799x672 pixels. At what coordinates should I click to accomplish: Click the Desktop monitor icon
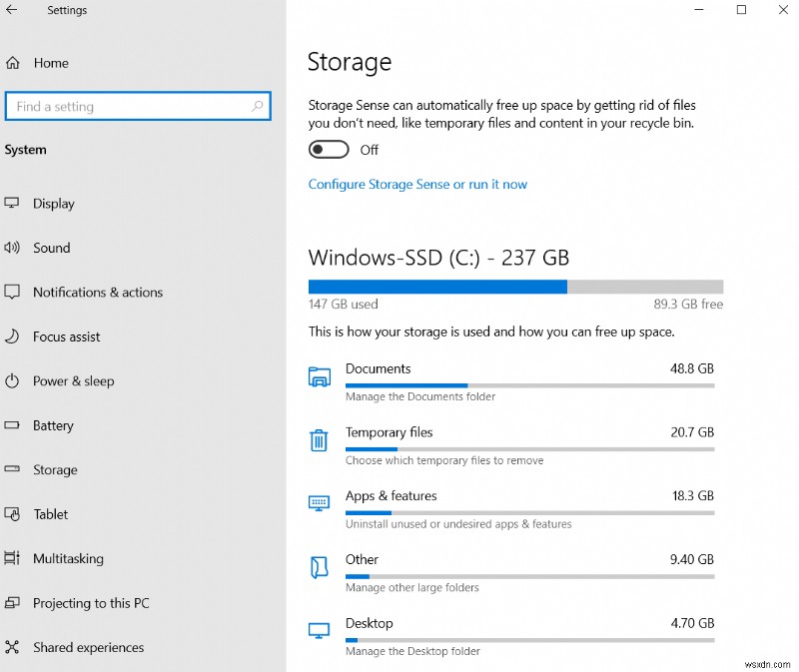pos(320,631)
